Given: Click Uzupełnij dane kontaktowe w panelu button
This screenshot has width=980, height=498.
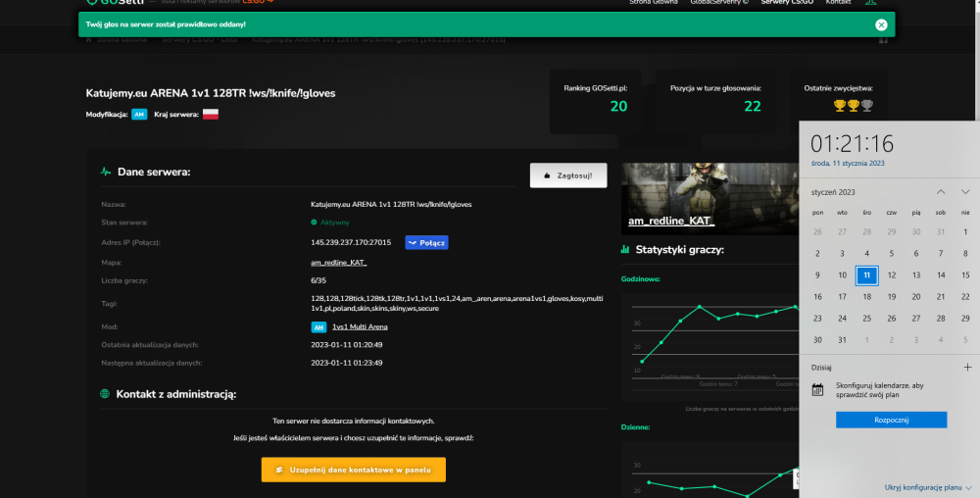Looking at the screenshot, I should click(353, 470).
